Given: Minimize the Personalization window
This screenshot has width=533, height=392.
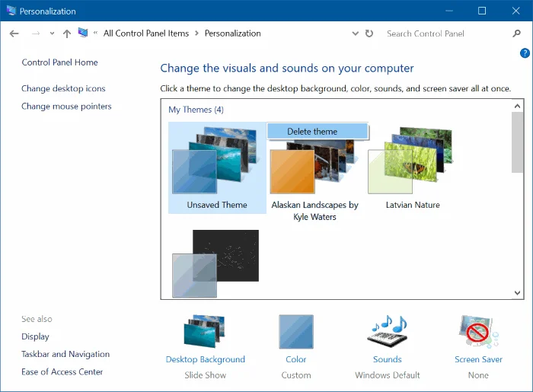Looking at the screenshot, I should point(449,11).
